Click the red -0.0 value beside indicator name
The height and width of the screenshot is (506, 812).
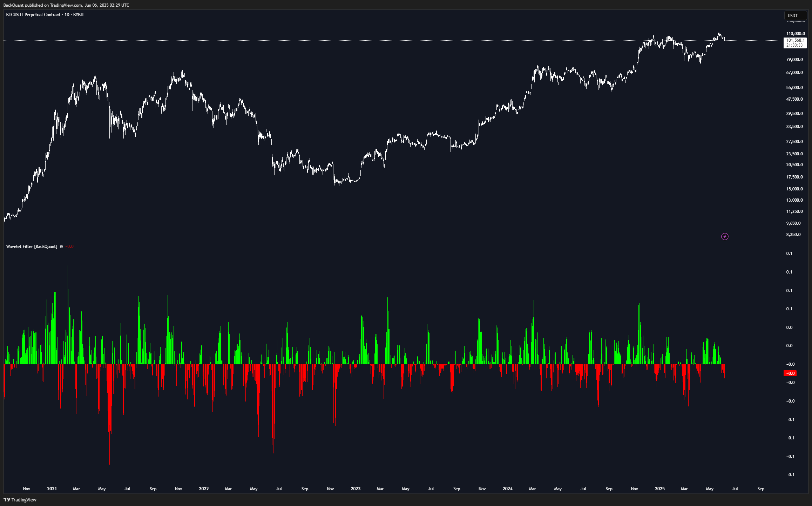(70, 247)
